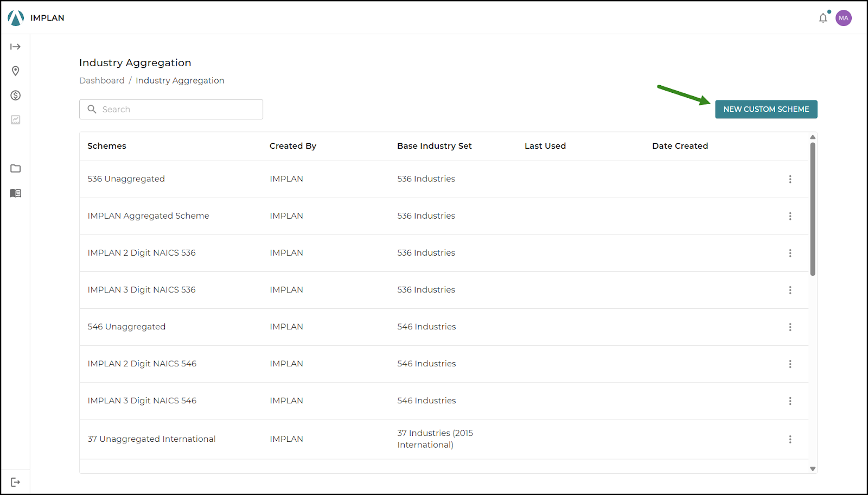Open the notifications bell icon
The image size is (868, 495).
(x=823, y=18)
